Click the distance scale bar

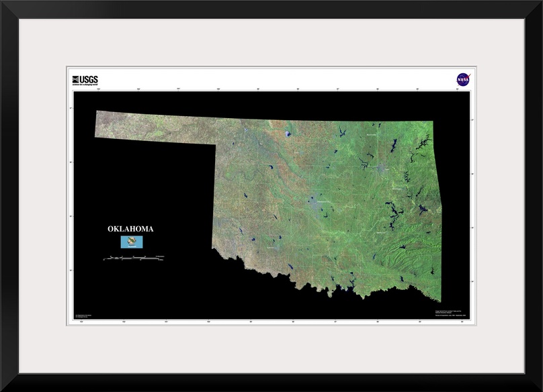tap(133, 257)
